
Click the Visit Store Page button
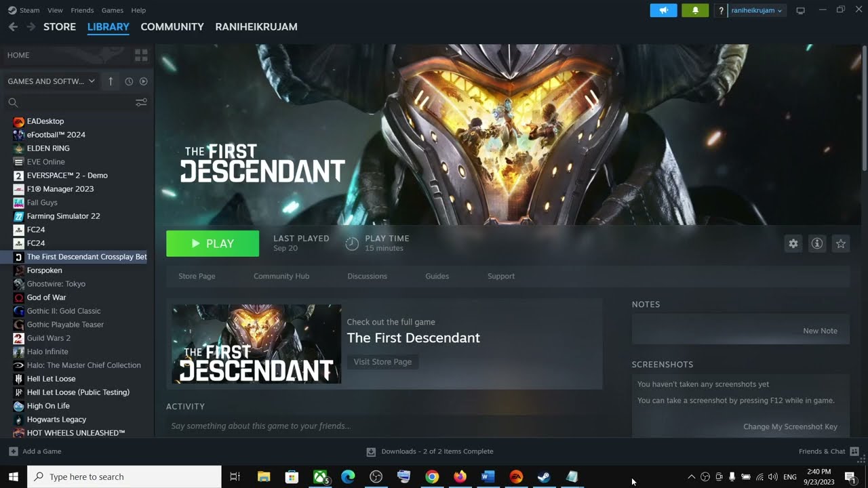tap(382, 362)
